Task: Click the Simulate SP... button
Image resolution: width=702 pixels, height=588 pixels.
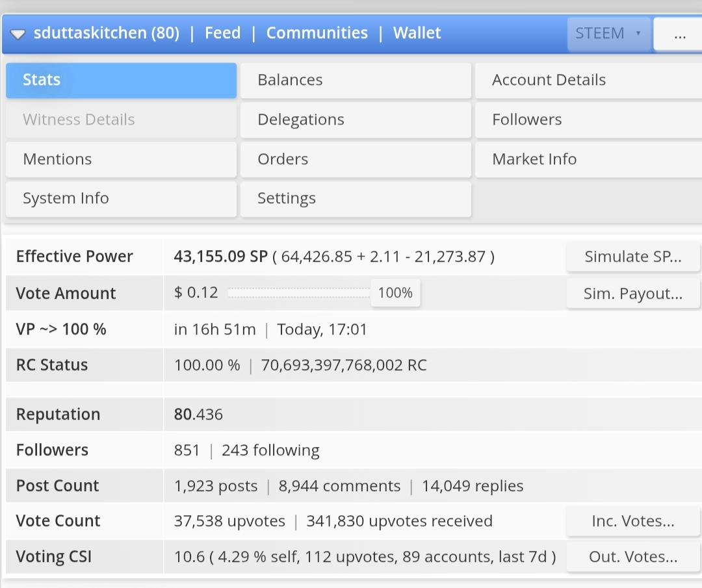Action: [633, 257]
